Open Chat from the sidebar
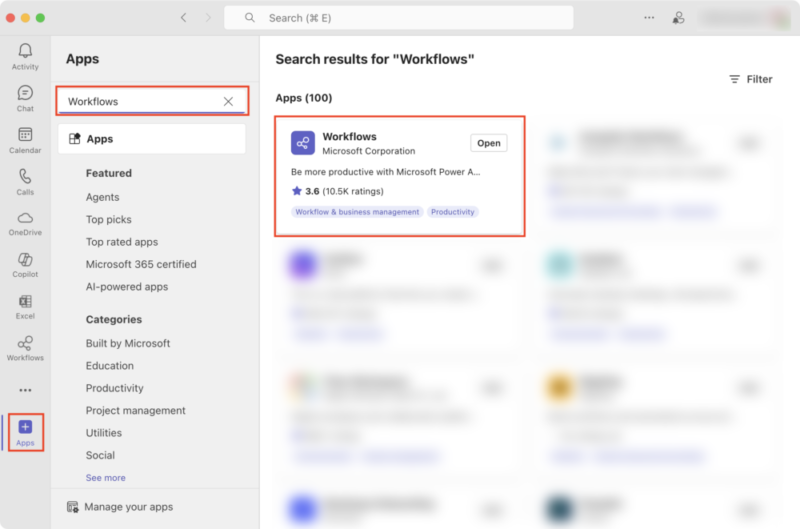Viewport: 800px width, 529px height. tap(25, 98)
